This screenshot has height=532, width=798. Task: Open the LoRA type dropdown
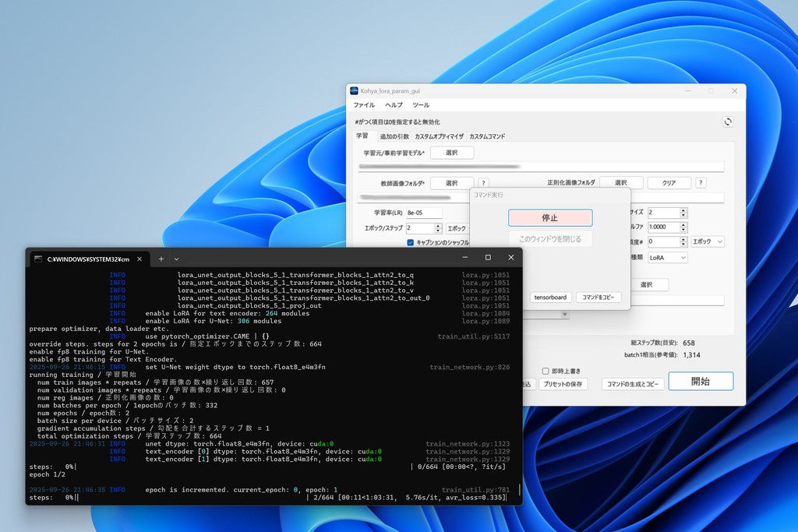(x=667, y=258)
